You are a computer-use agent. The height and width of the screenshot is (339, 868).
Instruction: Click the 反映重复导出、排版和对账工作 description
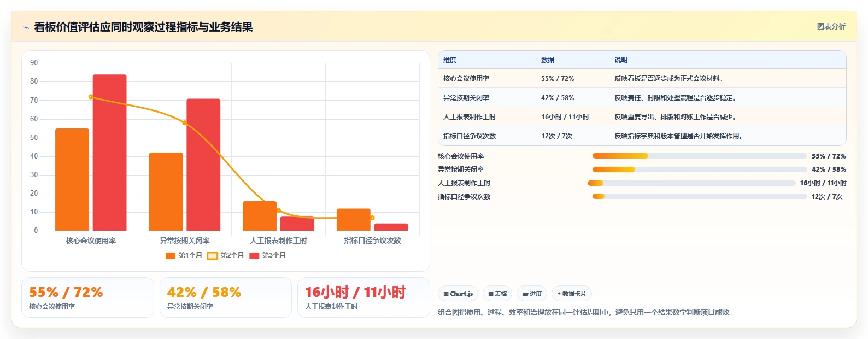[677, 117]
